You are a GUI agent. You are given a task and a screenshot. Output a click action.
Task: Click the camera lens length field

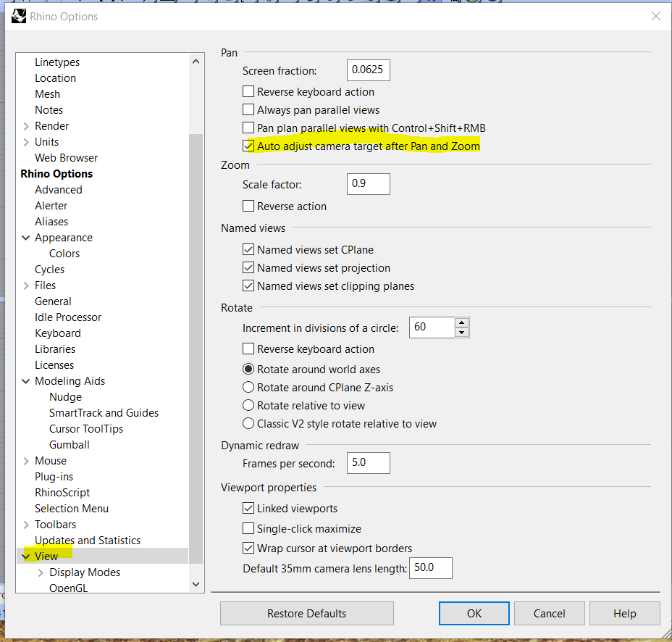[430, 568]
